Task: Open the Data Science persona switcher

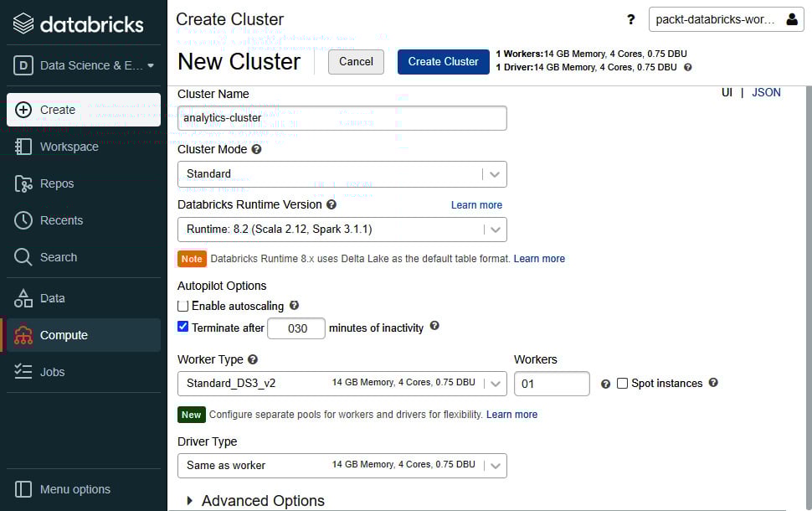Action: pyautogui.click(x=84, y=66)
